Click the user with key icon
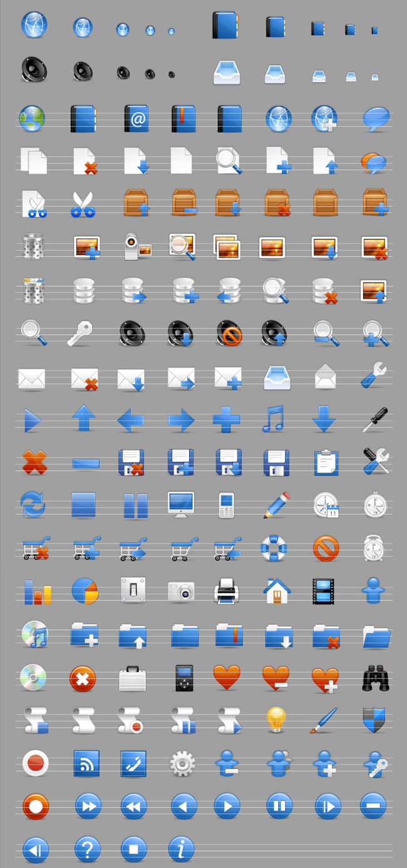 click(x=377, y=764)
